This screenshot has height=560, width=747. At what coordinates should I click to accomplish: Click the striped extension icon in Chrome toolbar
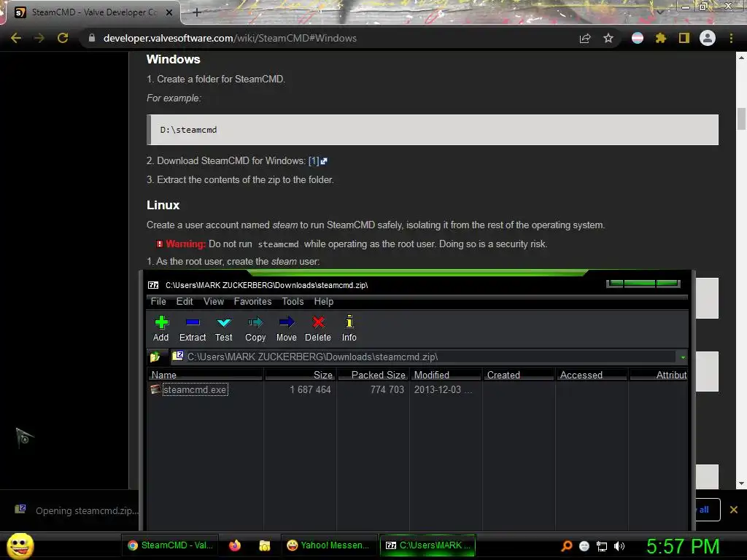tap(638, 38)
